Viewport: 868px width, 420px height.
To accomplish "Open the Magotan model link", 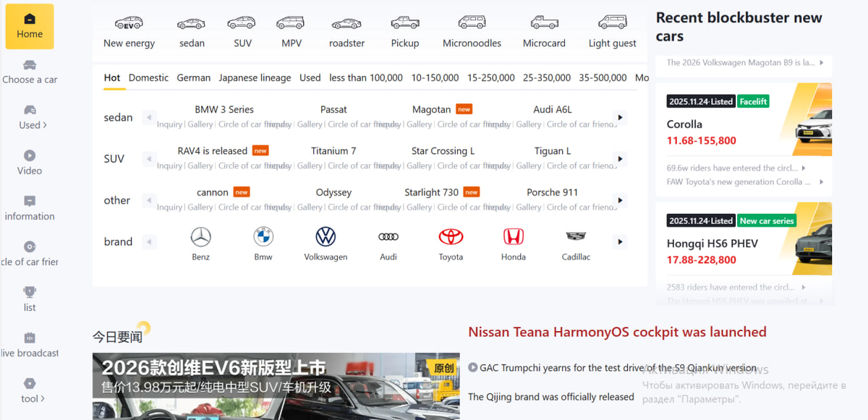I will [x=432, y=110].
